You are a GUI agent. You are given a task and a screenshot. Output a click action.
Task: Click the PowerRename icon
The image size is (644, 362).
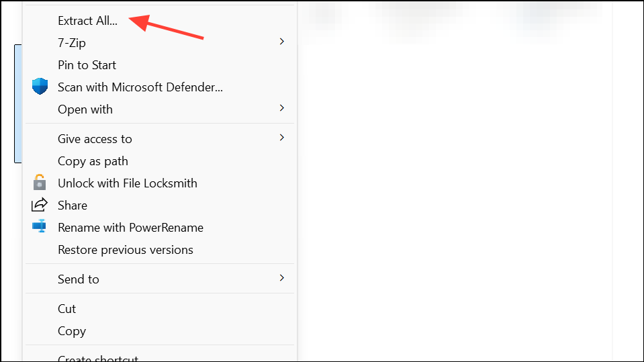pyautogui.click(x=40, y=226)
